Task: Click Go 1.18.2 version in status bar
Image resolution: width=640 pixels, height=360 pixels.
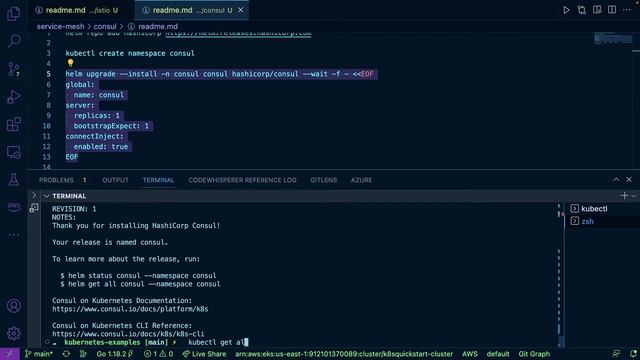Action: click(x=115, y=354)
